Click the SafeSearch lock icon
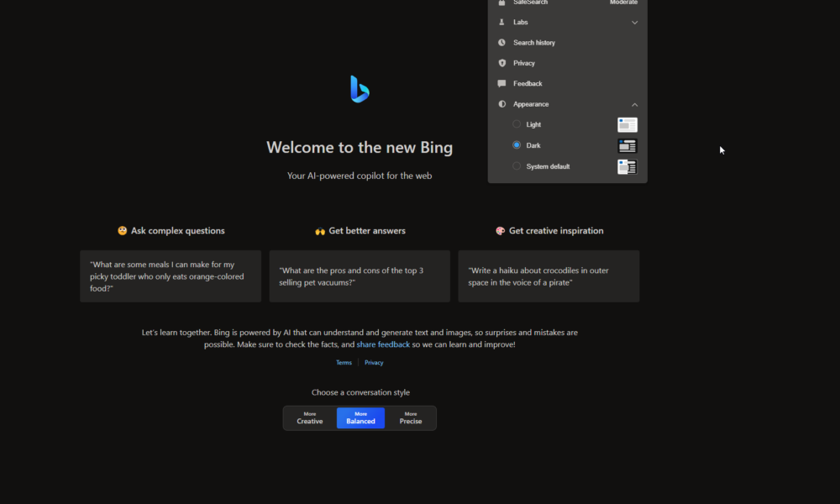840x504 pixels. click(501, 3)
